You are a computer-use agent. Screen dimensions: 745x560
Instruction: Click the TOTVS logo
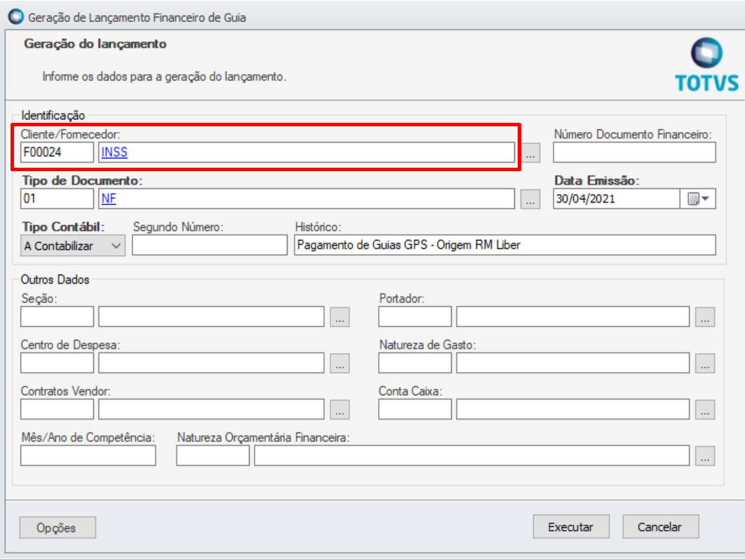[x=707, y=65]
